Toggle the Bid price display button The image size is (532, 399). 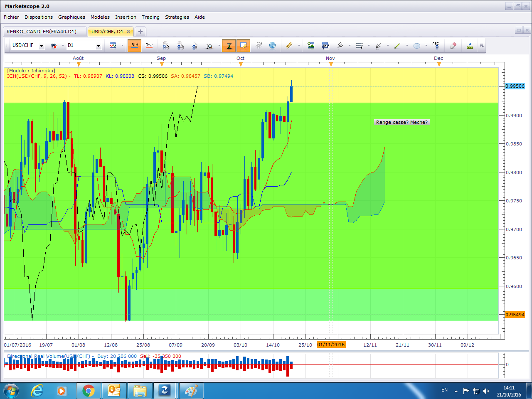[x=135, y=46]
